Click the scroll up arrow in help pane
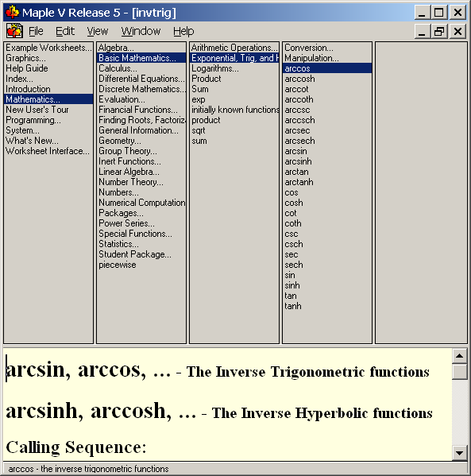The image size is (471, 476). (x=459, y=356)
